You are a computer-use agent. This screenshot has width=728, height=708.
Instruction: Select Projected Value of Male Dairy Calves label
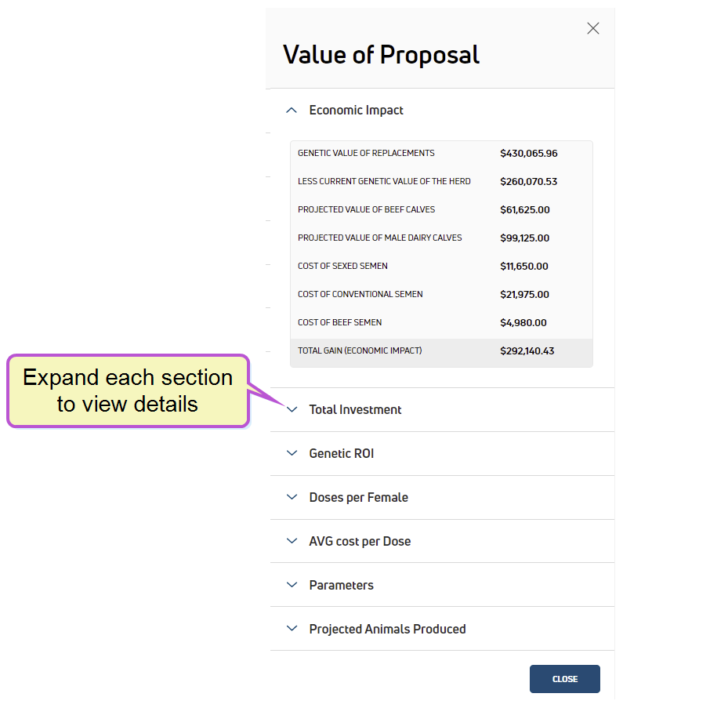(x=379, y=238)
